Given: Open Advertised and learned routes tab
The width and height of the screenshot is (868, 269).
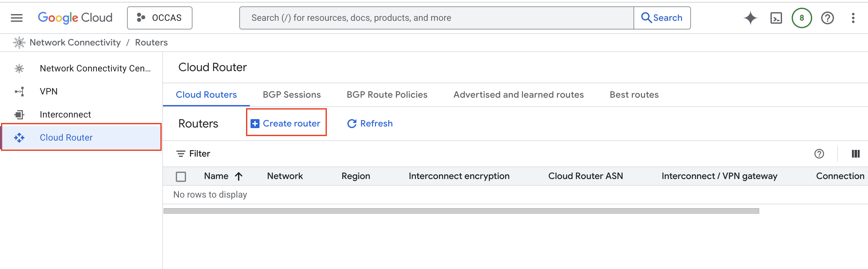Looking at the screenshot, I should coord(518,95).
